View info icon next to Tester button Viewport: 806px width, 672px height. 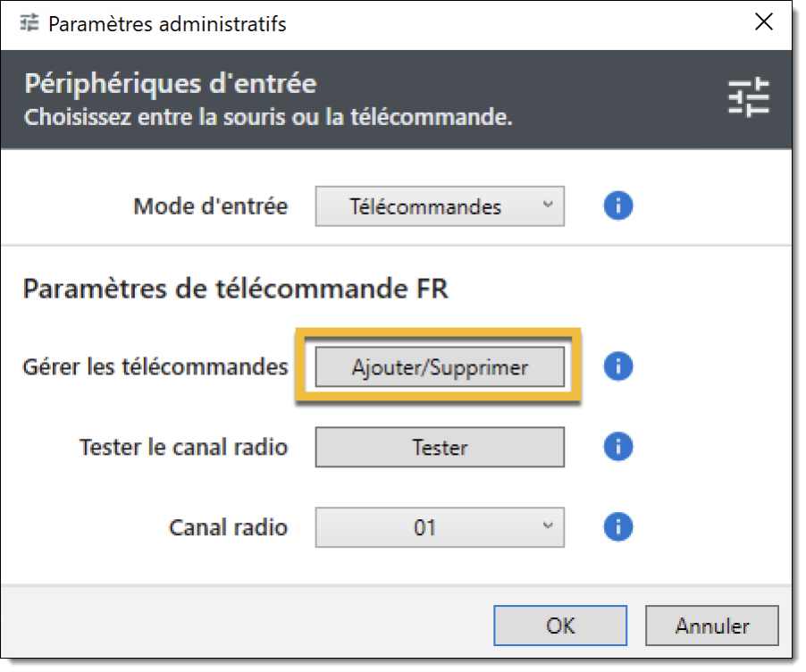coord(617,447)
